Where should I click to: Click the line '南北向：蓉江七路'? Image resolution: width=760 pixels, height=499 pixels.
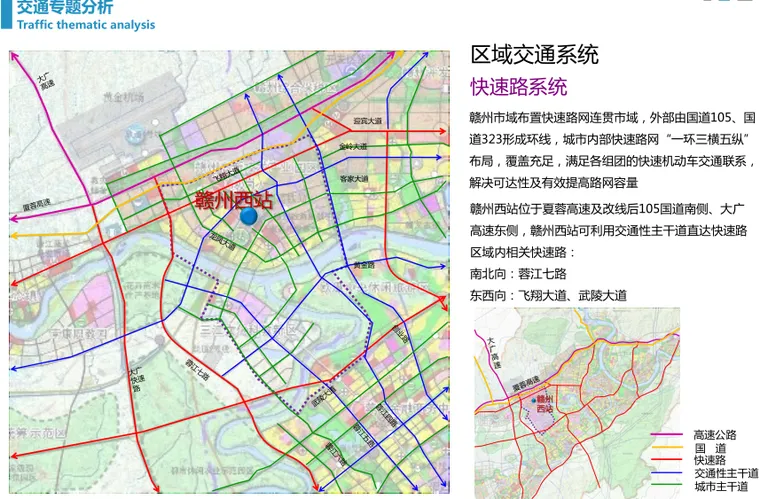[518, 274]
